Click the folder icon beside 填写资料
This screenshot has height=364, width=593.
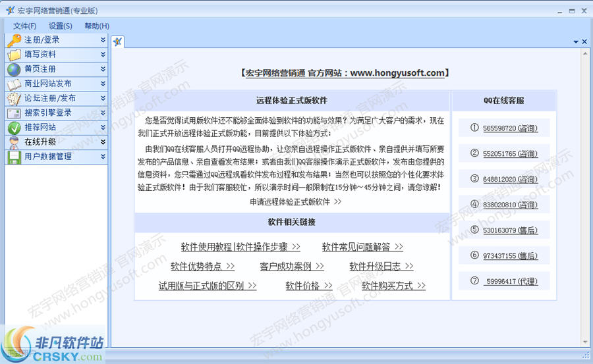point(14,55)
